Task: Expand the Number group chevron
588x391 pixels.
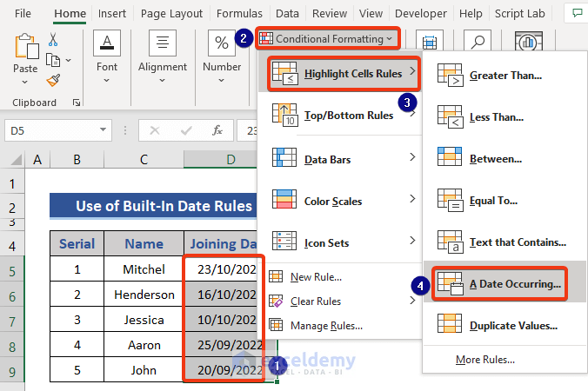Action: (221, 80)
